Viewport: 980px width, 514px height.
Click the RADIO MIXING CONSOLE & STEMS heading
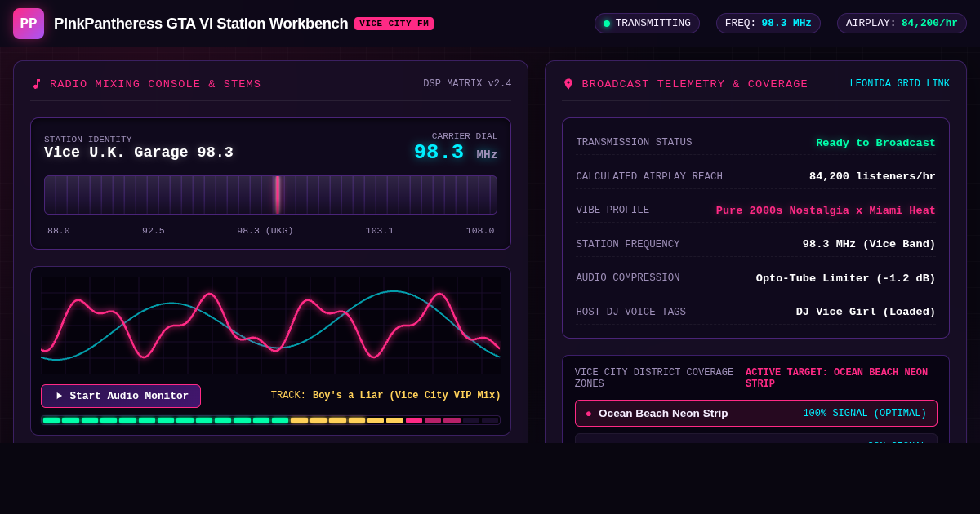pyautogui.click(x=155, y=84)
